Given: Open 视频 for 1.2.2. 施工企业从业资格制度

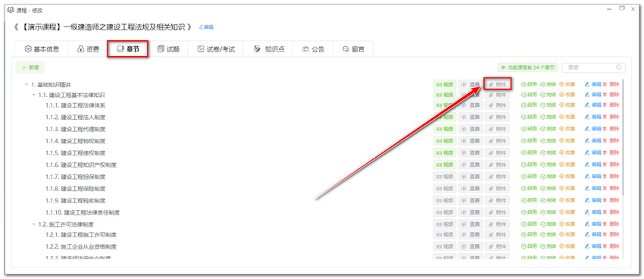Looking at the screenshot, I should [445, 246].
